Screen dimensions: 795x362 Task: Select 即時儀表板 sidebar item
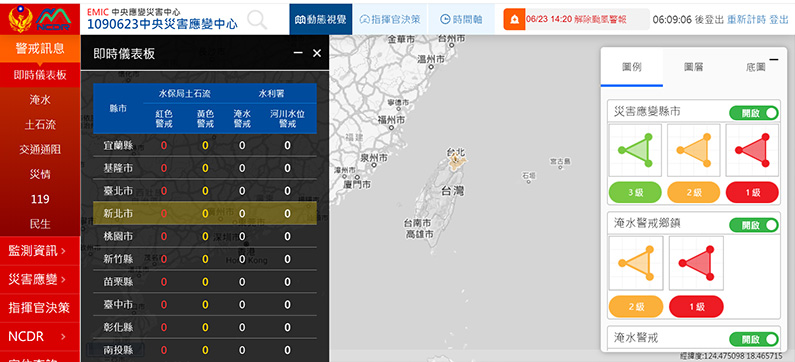[40, 75]
